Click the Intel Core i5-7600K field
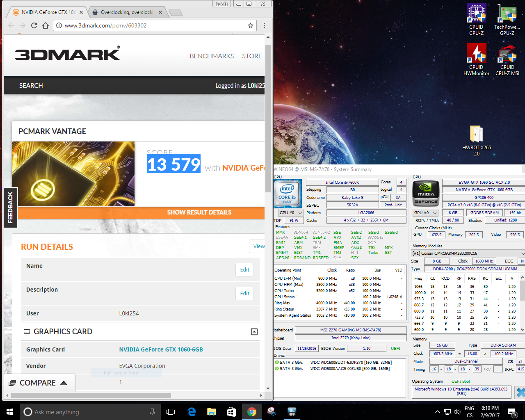The image size is (525, 420). pyautogui.click(x=342, y=182)
